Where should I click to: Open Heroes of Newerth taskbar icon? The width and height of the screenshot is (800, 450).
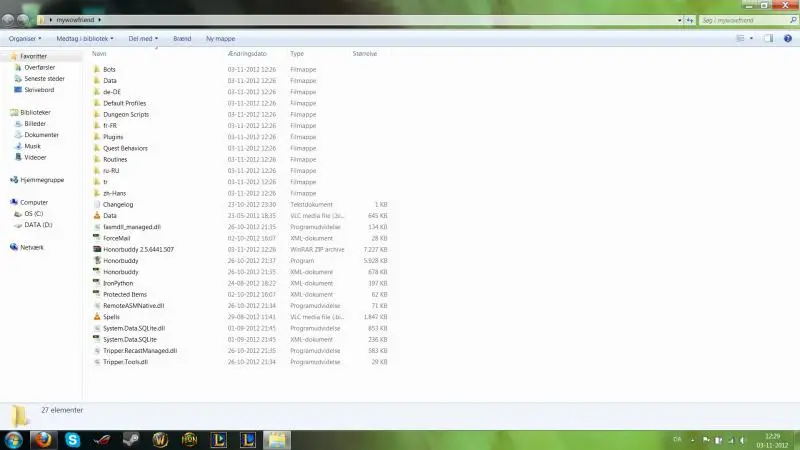point(189,440)
